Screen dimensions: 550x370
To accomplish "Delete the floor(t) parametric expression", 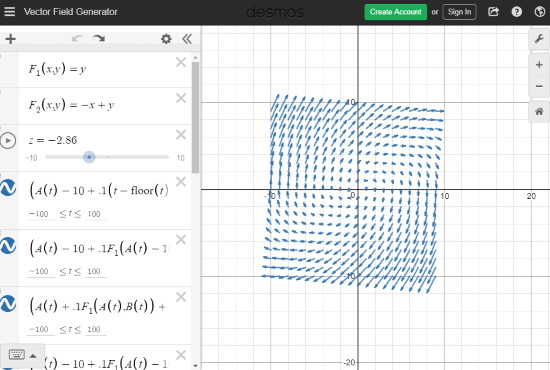I will tap(181, 182).
